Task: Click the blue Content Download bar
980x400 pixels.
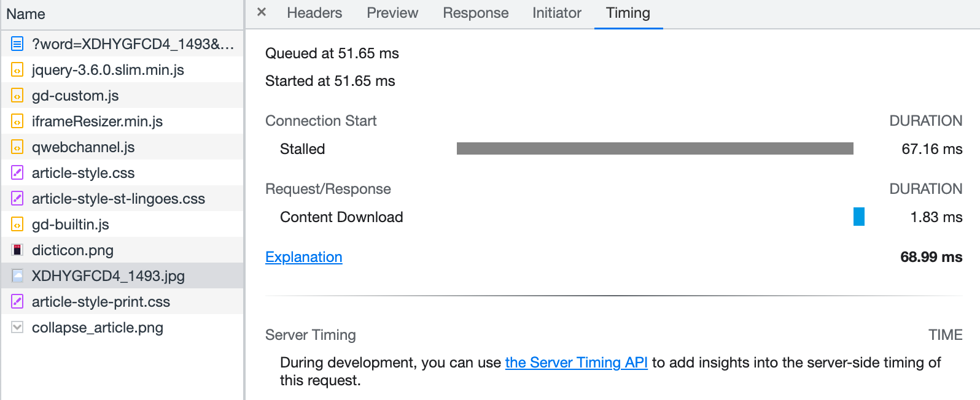Action: pos(859,217)
